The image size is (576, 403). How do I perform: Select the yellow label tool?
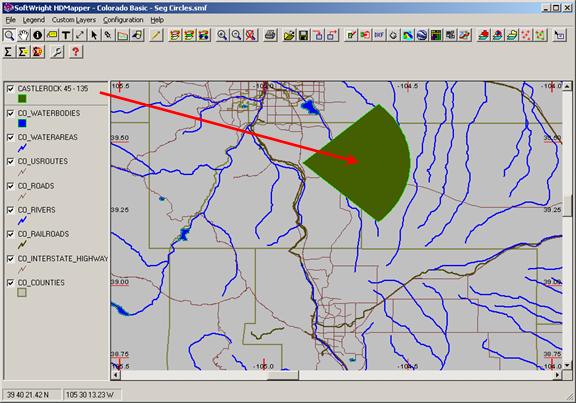click(52, 35)
